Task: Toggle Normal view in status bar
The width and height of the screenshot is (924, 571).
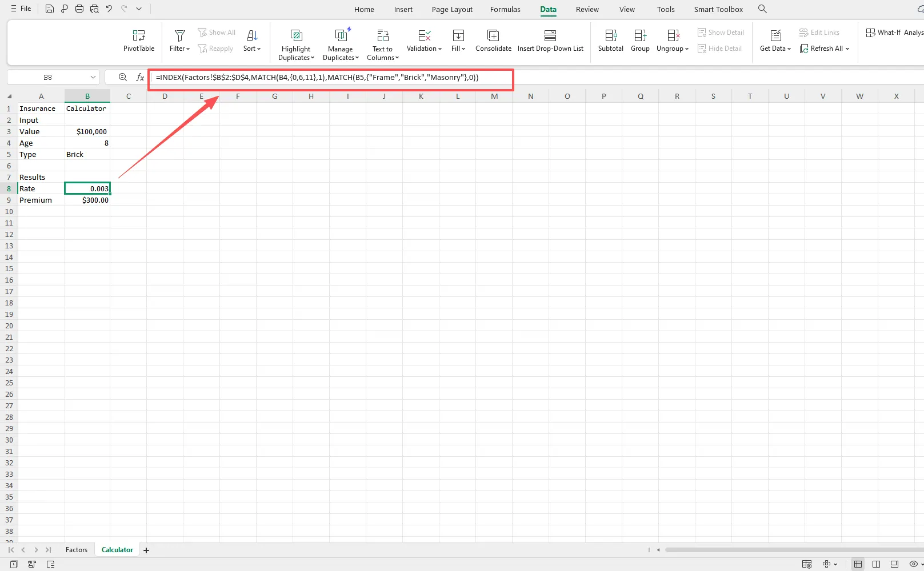Action: pos(858,564)
